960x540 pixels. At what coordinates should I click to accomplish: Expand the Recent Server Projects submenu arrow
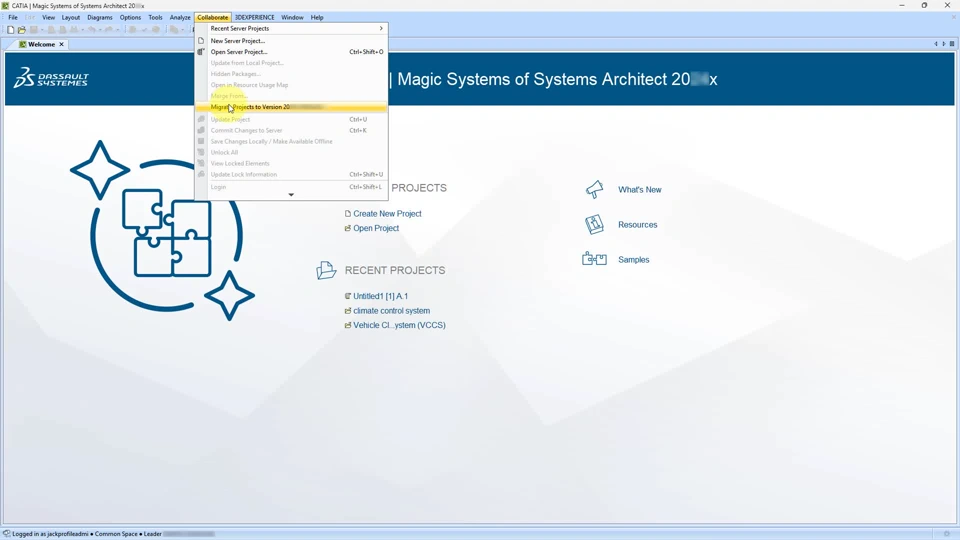tap(381, 28)
